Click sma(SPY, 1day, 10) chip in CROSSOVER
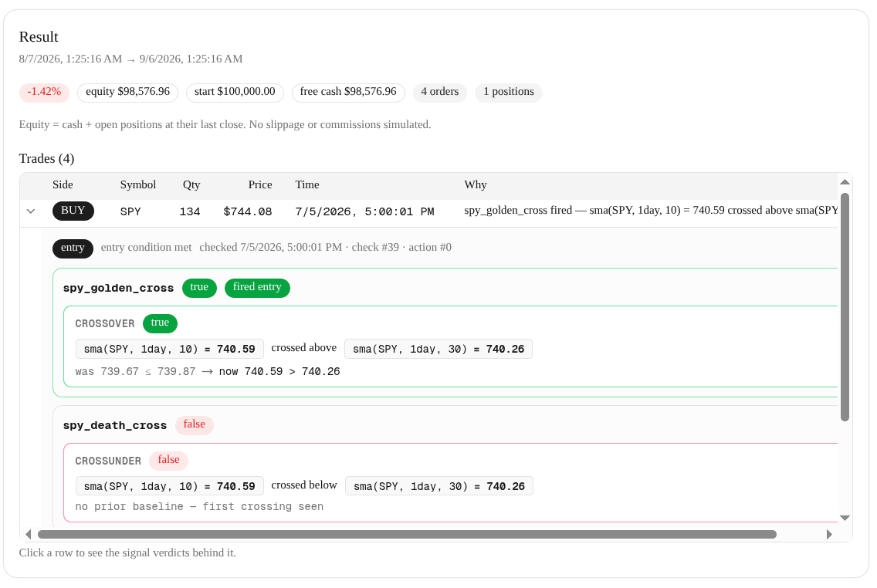The width and height of the screenshot is (877, 588). 170,349
